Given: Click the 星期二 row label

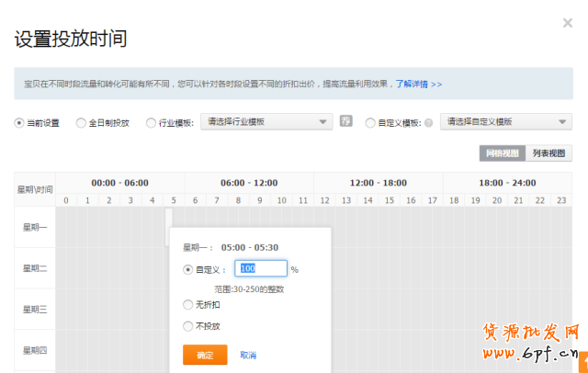Looking at the screenshot, I should [x=34, y=268].
